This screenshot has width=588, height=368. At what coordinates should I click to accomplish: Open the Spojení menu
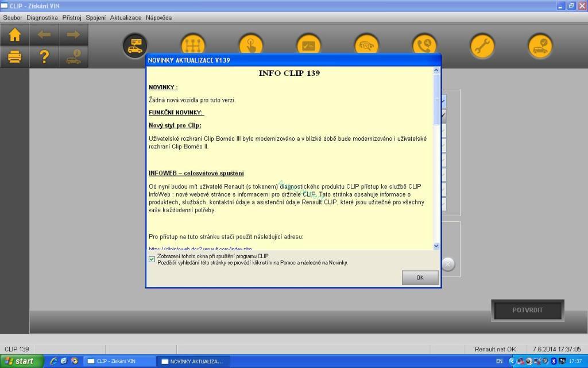[x=96, y=18]
